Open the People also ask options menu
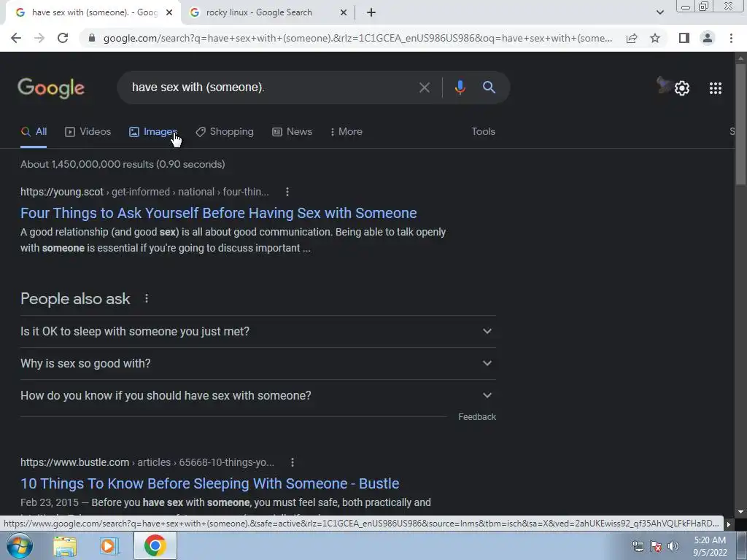The image size is (747, 560). 146,298
